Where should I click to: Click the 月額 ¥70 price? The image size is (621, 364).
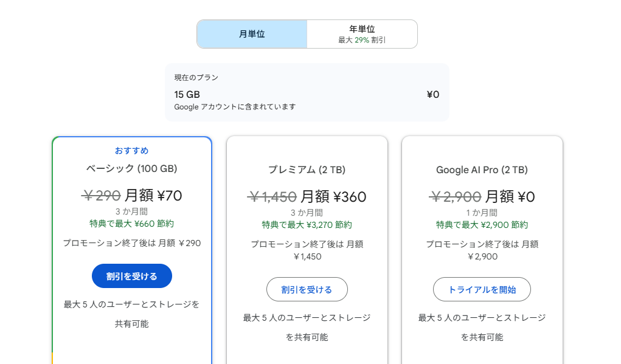pyautogui.click(x=153, y=195)
